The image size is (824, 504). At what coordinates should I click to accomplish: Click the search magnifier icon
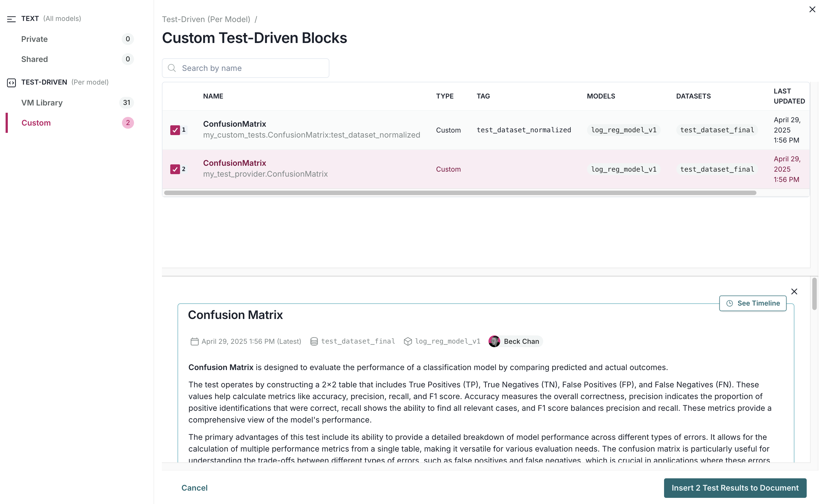[172, 68]
